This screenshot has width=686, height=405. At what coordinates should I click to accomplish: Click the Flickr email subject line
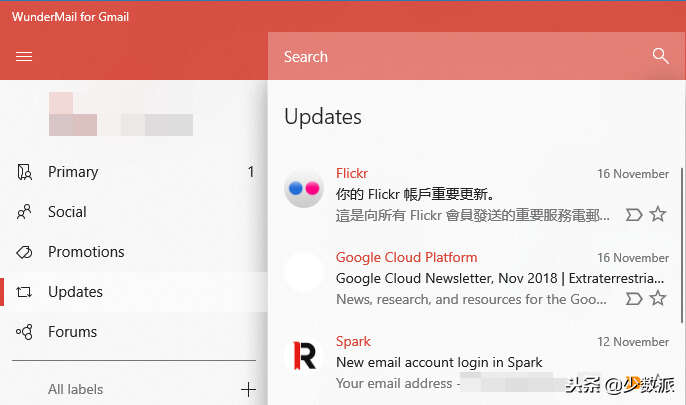(x=415, y=194)
